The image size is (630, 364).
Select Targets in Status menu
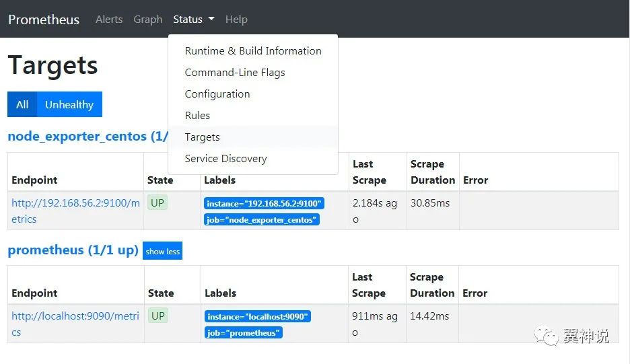[202, 137]
